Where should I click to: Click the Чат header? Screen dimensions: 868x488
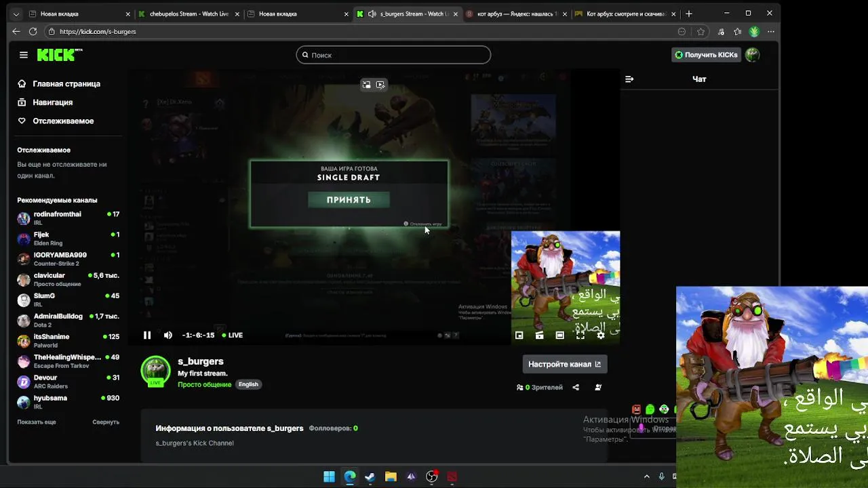coord(699,79)
